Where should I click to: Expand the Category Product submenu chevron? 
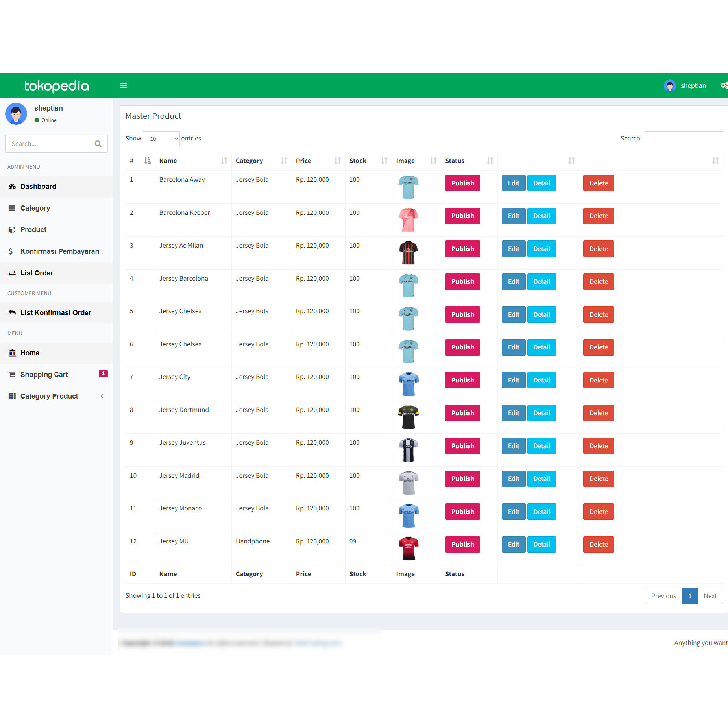tap(102, 396)
